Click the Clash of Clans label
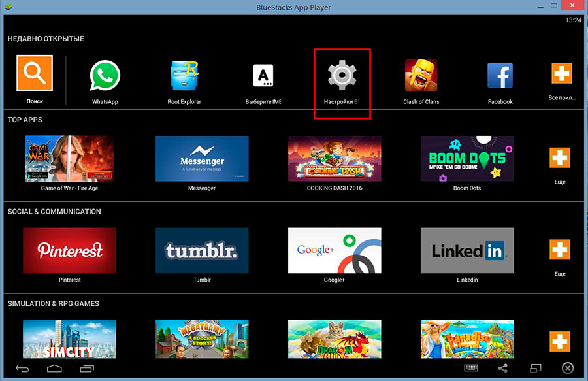 [421, 102]
